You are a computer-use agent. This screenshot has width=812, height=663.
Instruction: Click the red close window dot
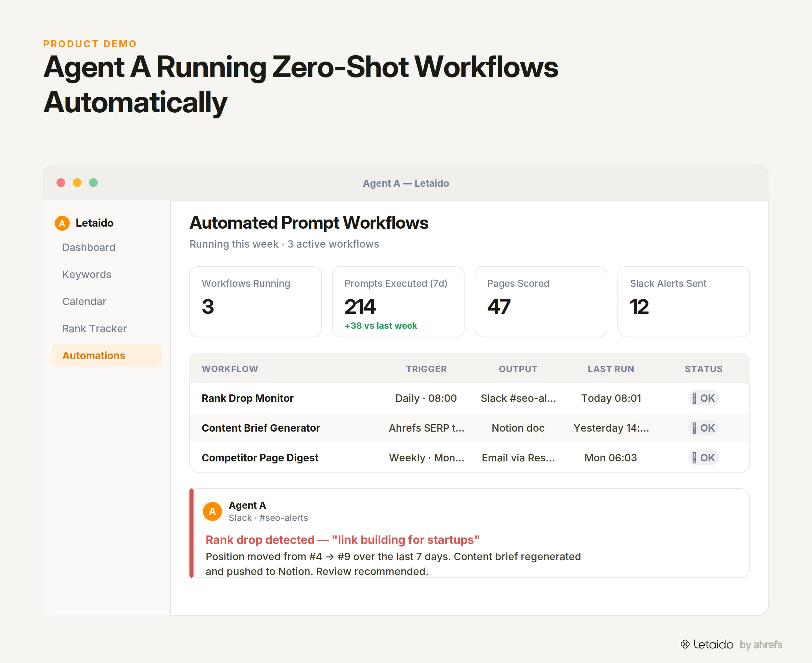coord(61,183)
